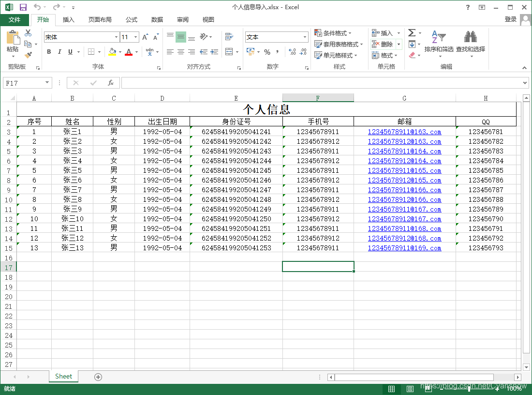Click the text orientation icon
The width and height of the screenshot is (532, 395).
click(204, 37)
